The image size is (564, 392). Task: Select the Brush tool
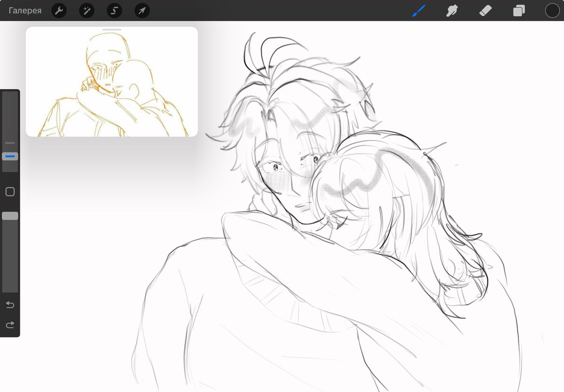[418, 10]
